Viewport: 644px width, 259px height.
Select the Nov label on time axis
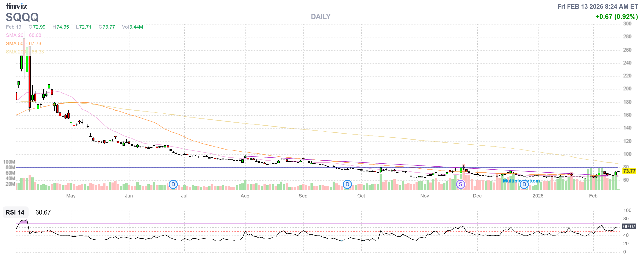(x=424, y=196)
